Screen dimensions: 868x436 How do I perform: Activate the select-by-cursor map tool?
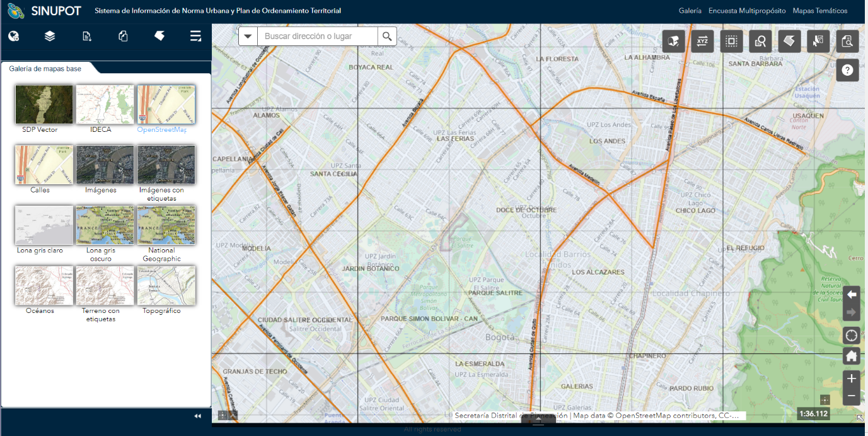[818, 42]
